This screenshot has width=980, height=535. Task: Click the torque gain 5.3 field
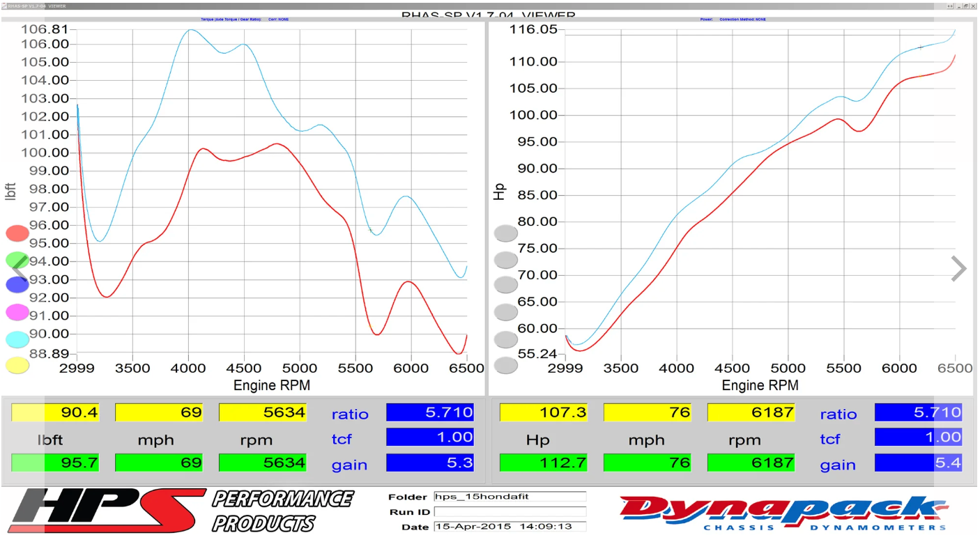click(x=430, y=463)
